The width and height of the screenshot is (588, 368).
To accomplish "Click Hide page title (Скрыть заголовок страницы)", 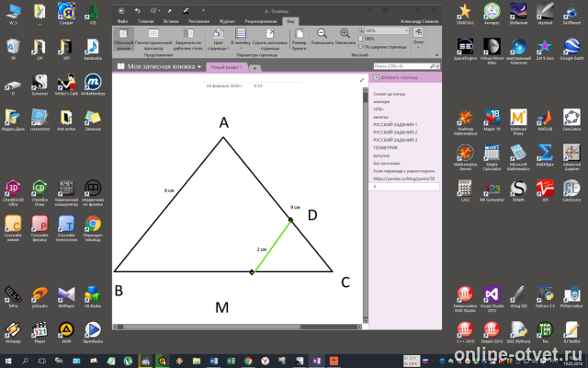I will [269, 39].
